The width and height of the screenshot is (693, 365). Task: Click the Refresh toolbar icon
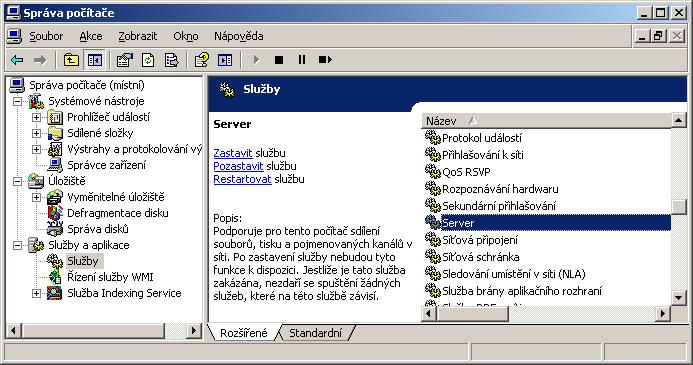(x=148, y=60)
